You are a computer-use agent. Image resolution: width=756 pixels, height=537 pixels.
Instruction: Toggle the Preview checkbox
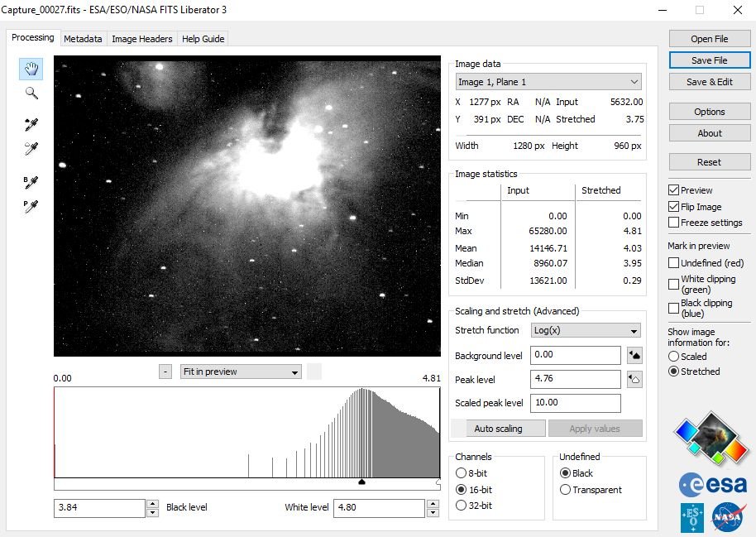point(673,190)
